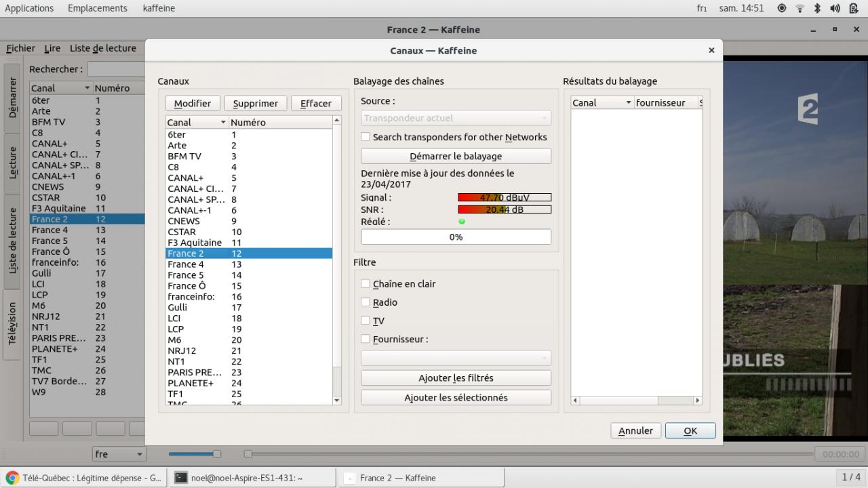The image size is (868, 488).
Task: Confirm the dialog with OK
Action: coord(690,430)
